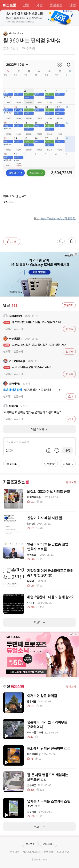Image resolution: width=79 pixels, height=868 pixels.
Task: Click the scan icon beside calendar settings
Action: [60, 64]
